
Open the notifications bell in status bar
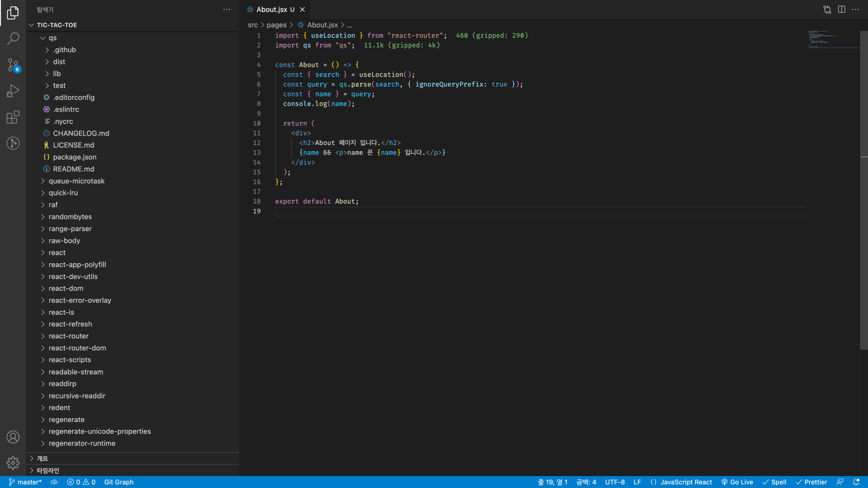pyautogui.click(x=856, y=482)
